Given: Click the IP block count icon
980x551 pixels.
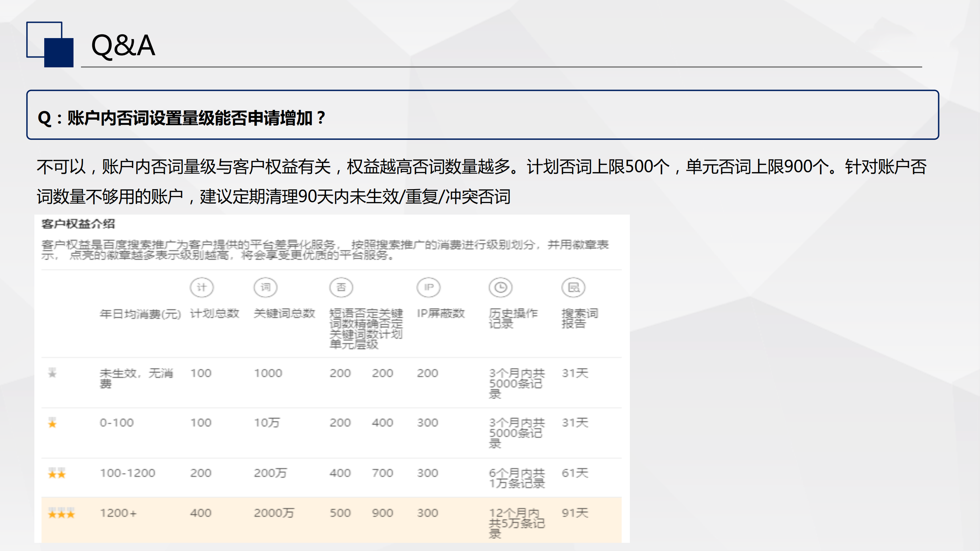Looking at the screenshot, I should click(429, 287).
